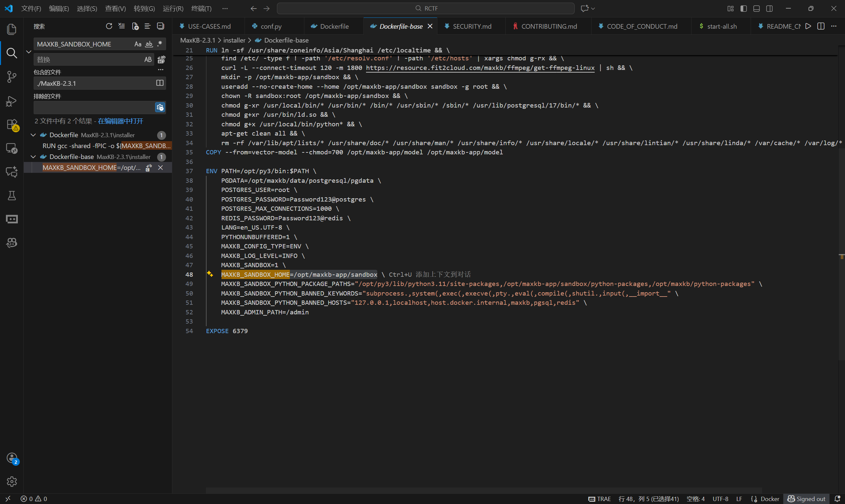
Task: Switch to the SECURITY.md tab
Action: (x=472, y=26)
